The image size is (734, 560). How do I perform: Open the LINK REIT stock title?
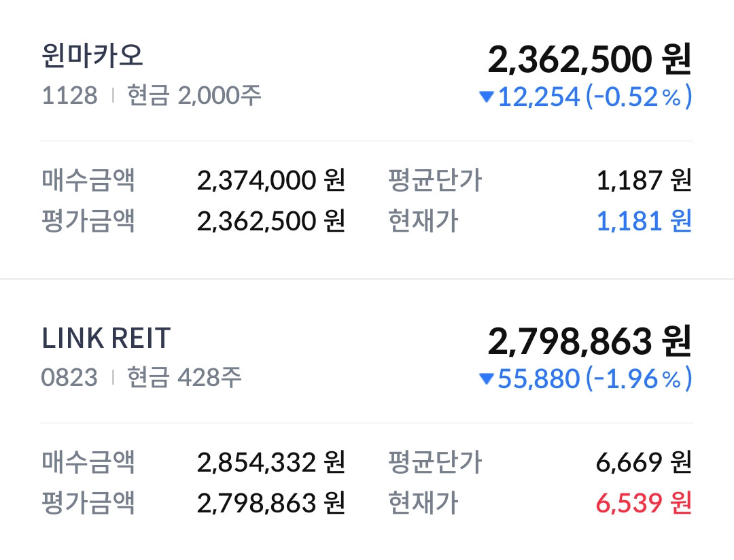pyautogui.click(x=106, y=338)
